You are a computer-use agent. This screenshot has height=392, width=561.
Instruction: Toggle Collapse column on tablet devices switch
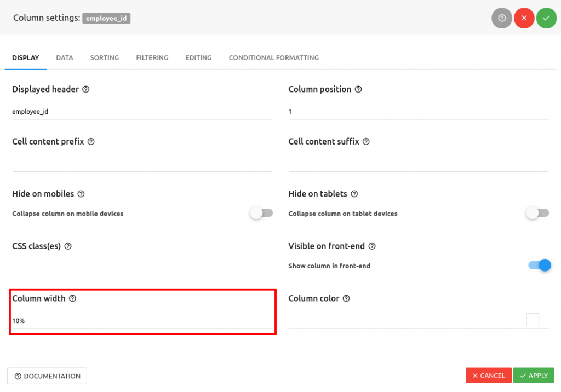click(x=537, y=213)
